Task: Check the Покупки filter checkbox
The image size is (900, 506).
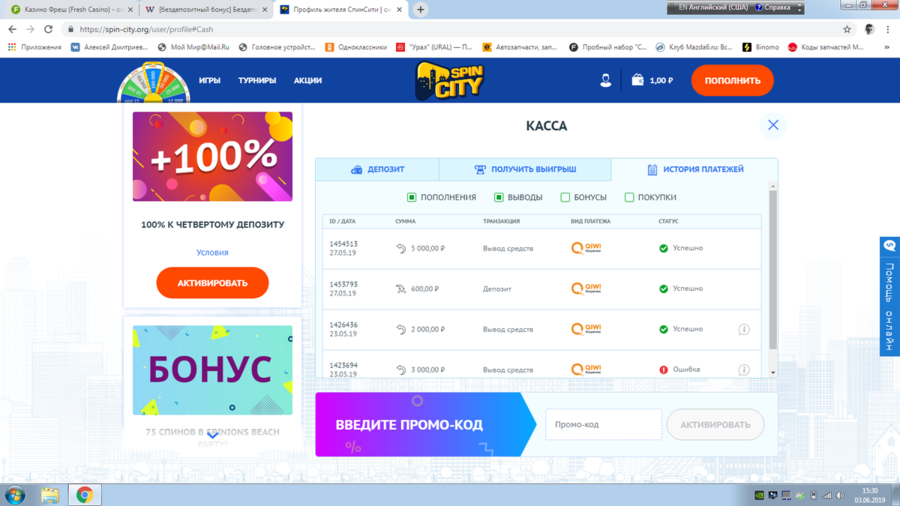Action: point(629,197)
